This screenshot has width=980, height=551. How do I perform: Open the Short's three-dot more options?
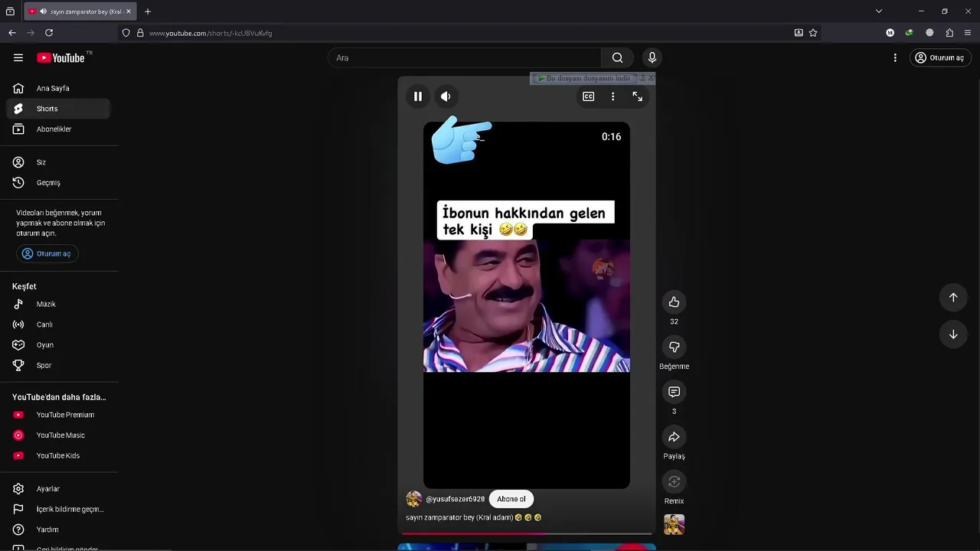click(x=612, y=96)
